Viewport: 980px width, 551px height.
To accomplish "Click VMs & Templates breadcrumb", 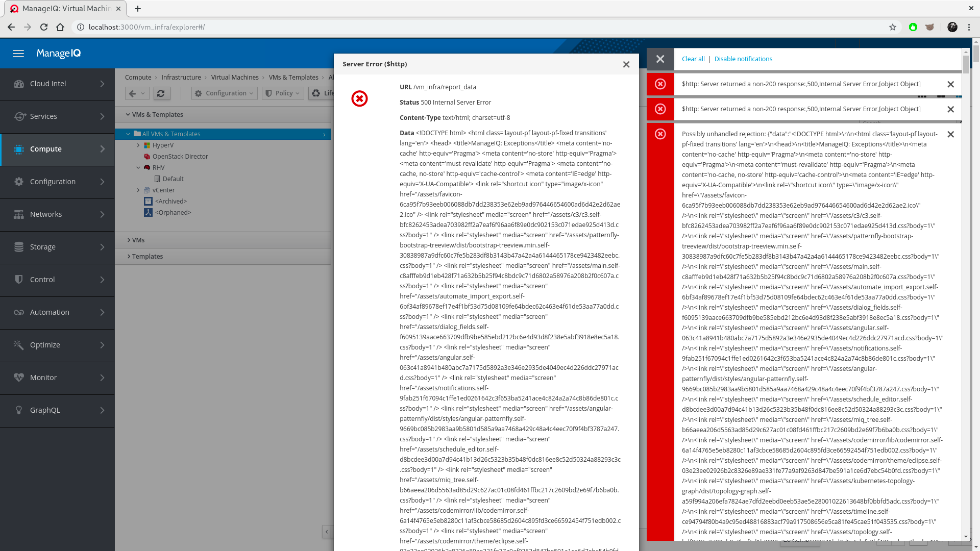I will point(293,78).
